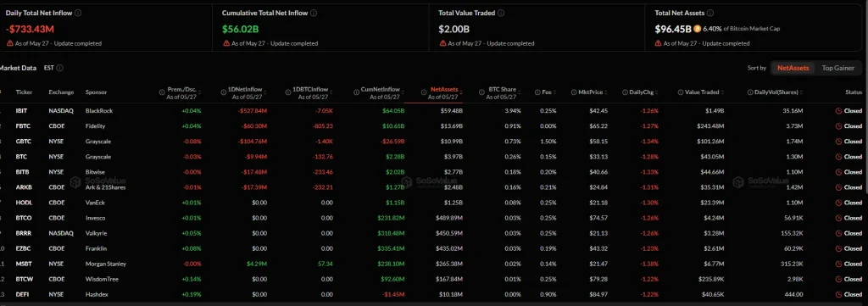The height and width of the screenshot is (306, 868).
Task: Open the GBTC ticker row
Action: [23, 141]
